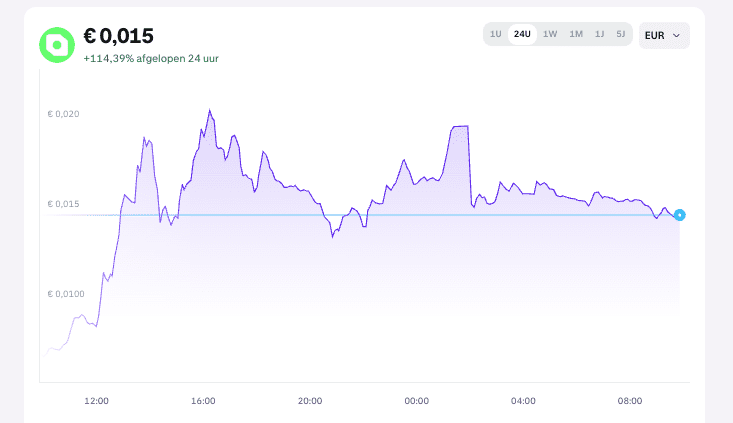Select the 20:00 label on the time axis
This screenshot has height=423, width=733.
(310, 401)
